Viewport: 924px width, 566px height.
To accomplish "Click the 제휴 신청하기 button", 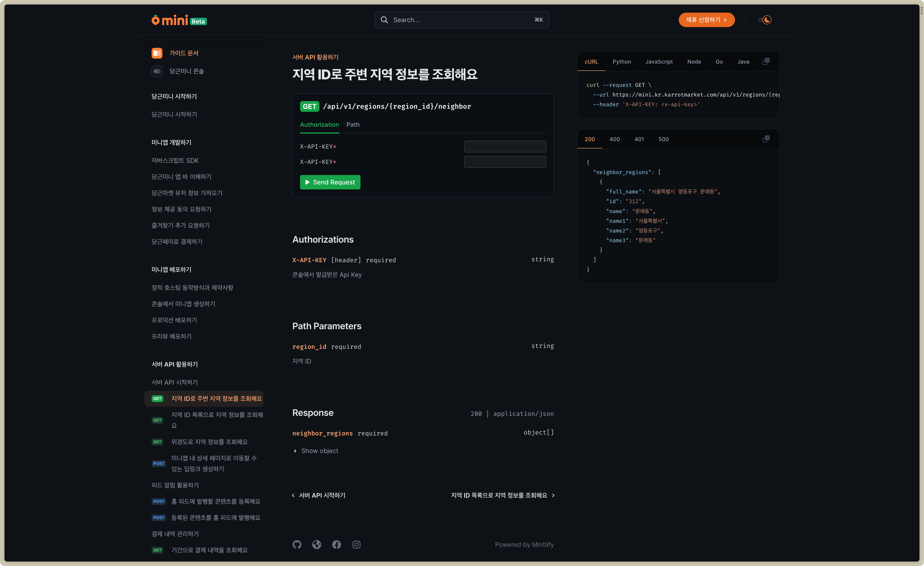I will pos(706,20).
